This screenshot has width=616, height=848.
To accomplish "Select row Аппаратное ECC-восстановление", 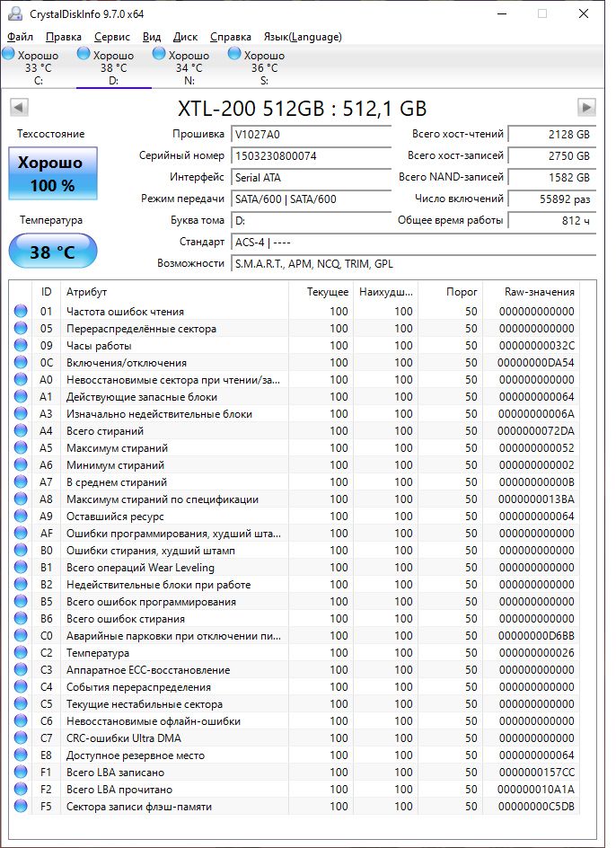I will pyautogui.click(x=295, y=669).
